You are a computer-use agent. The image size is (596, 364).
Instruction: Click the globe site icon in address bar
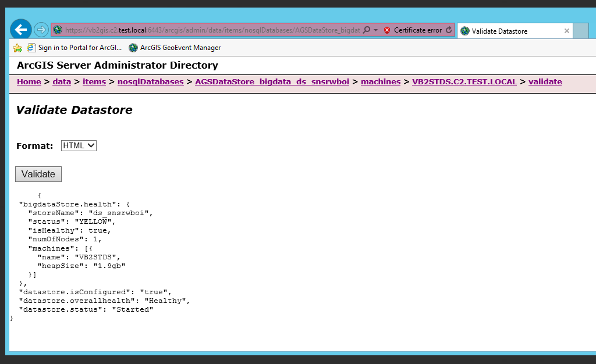pyautogui.click(x=58, y=30)
